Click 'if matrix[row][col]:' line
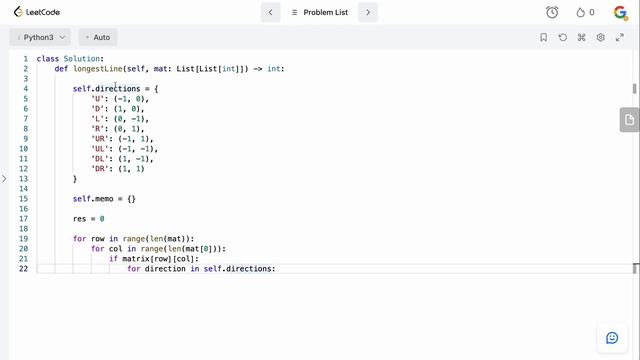Viewport: 640px width, 360px height. click(x=154, y=259)
